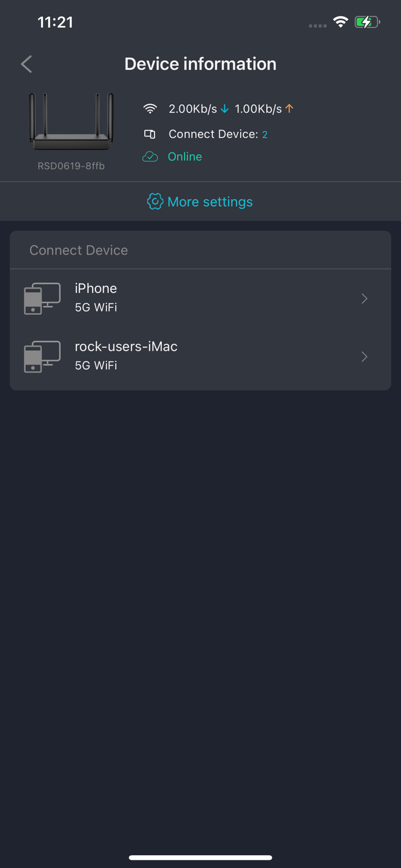
Task: Open More settings
Action: click(210, 201)
